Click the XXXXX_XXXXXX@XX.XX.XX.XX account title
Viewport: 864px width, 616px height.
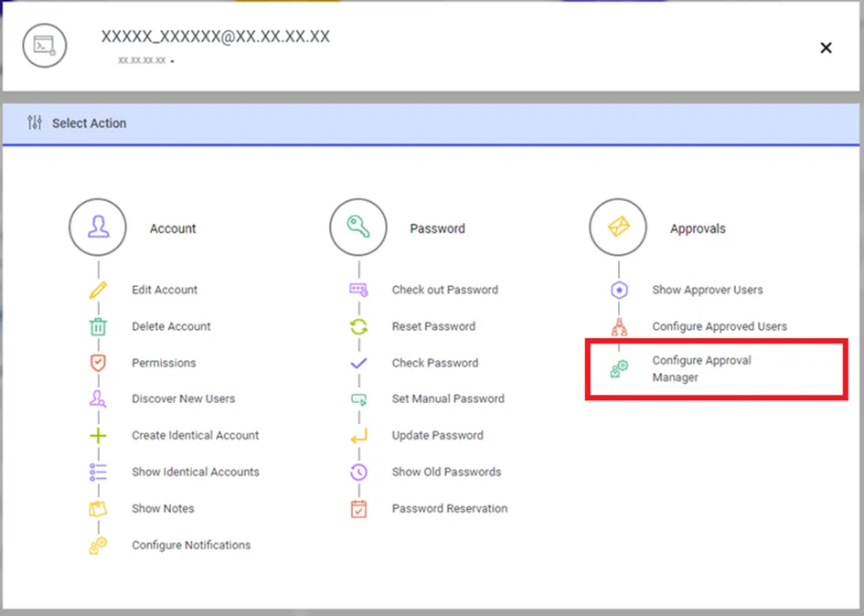tap(216, 37)
